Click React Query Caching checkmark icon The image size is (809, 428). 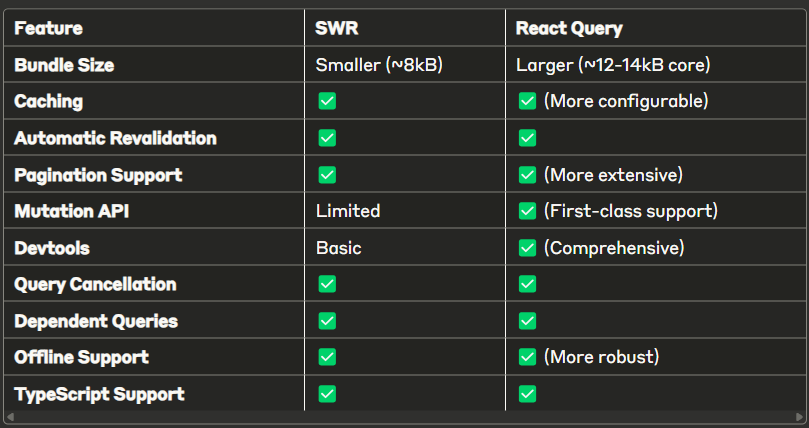pos(527,101)
